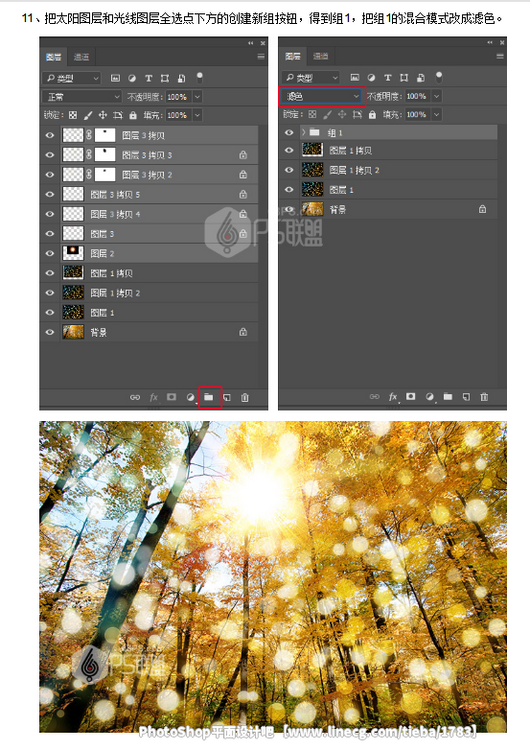This screenshot has height=750, width=530.
Task: Toggle layer filter switch in left panel
Action: click(200, 77)
